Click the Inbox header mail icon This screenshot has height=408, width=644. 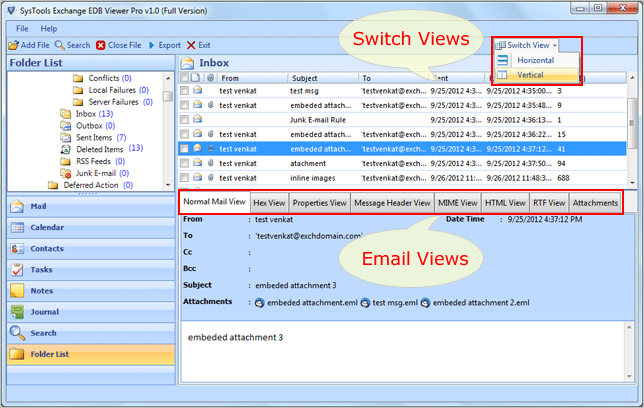[x=187, y=63]
